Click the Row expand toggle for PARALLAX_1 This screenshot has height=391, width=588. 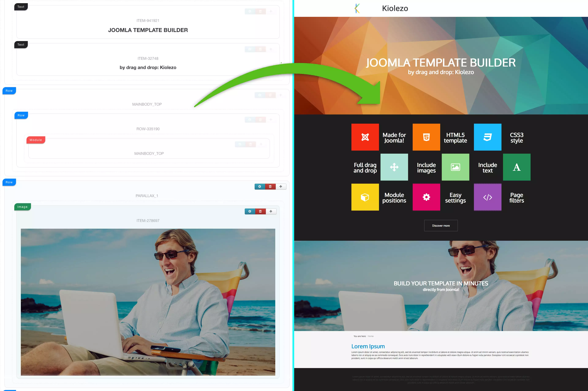pos(10,182)
